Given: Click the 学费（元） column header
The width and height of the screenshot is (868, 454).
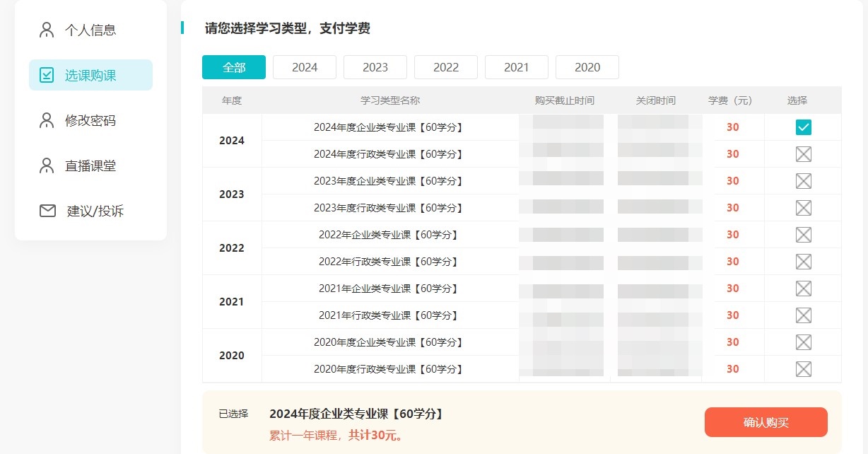Looking at the screenshot, I should [730, 100].
